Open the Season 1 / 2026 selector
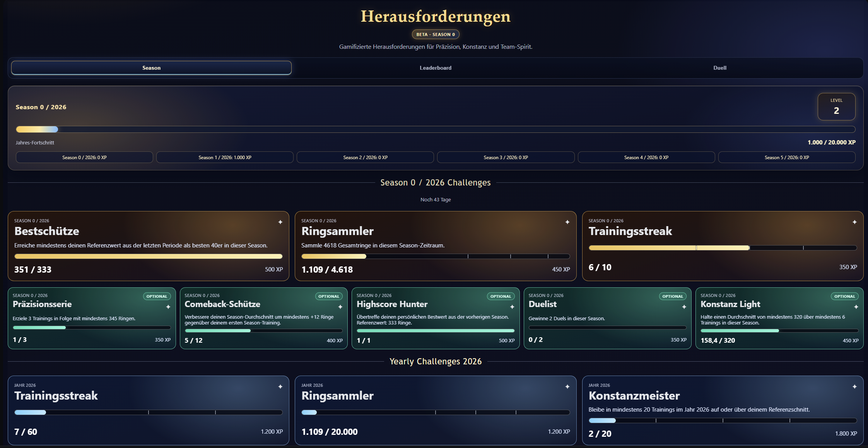The height and width of the screenshot is (448, 868). (x=224, y=157)
